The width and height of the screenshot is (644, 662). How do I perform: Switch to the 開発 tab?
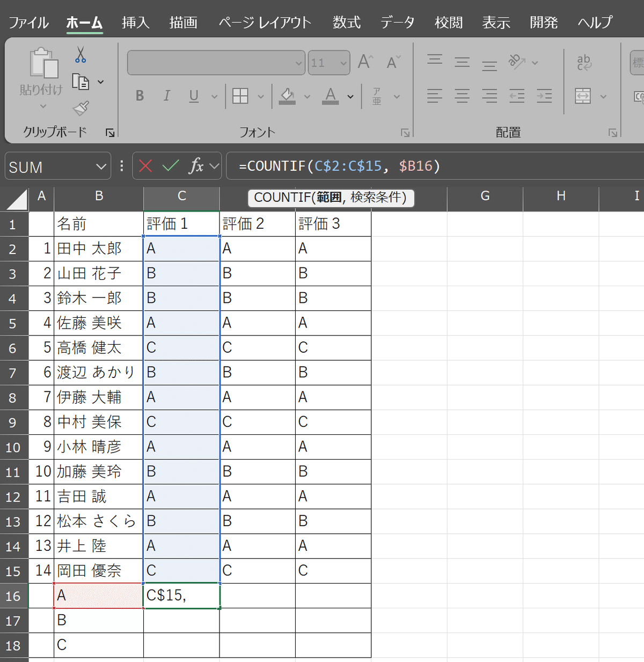pyautogui.click(x=544, y=23)
